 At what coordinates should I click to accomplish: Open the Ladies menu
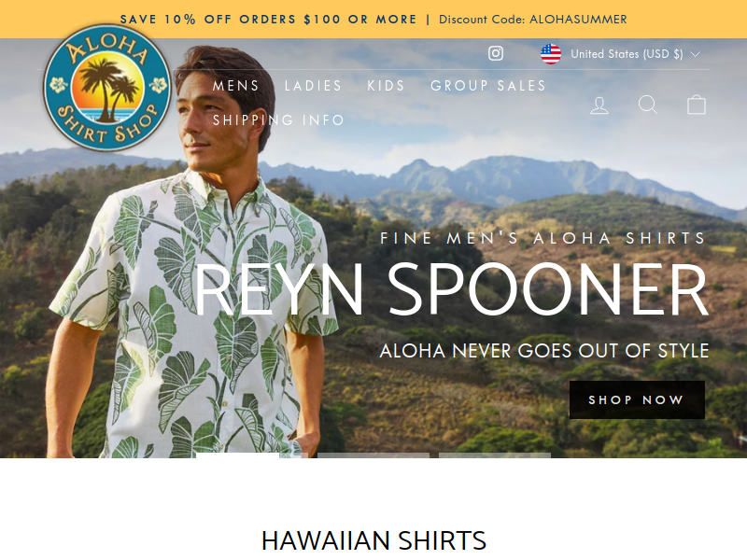tap(314, 86)
